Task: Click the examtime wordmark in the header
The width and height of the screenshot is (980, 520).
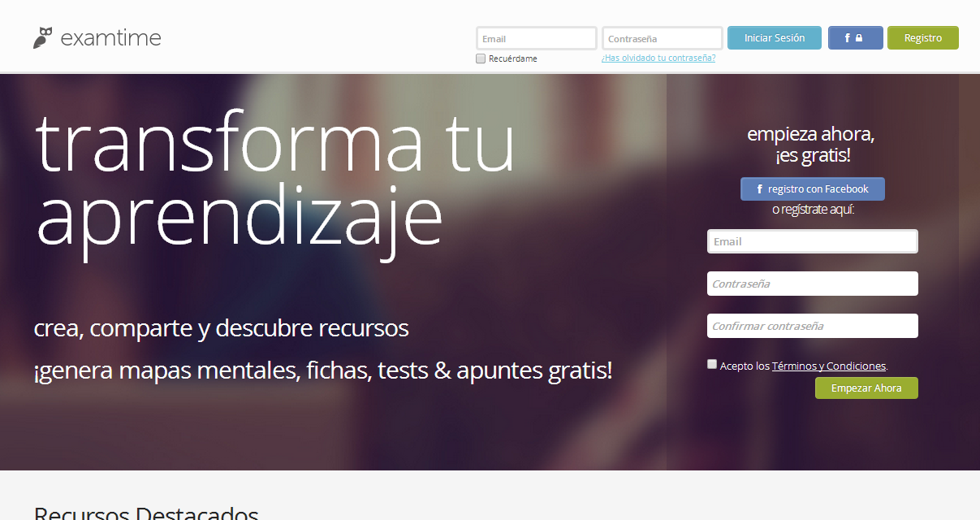Action: (x=111, y=38)
